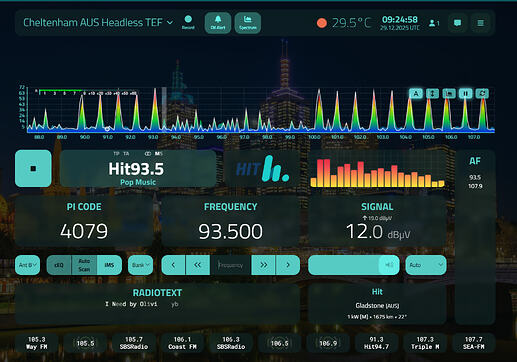Open the DX Alert bell button
Image resolution: width=517 pixels, height=362 pixels.
click(x=218, y=23)
